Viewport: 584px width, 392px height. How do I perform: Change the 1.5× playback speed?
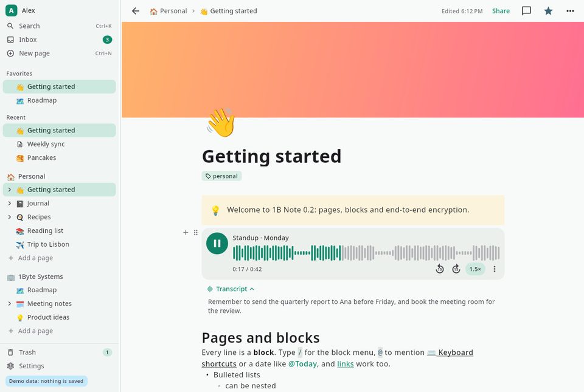click(x=475, y=269)
